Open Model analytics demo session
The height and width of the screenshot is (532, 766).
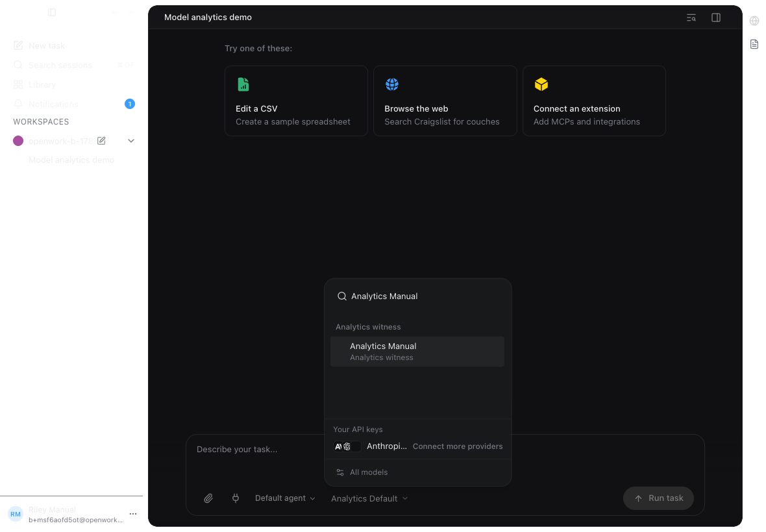tap(71, 160)
